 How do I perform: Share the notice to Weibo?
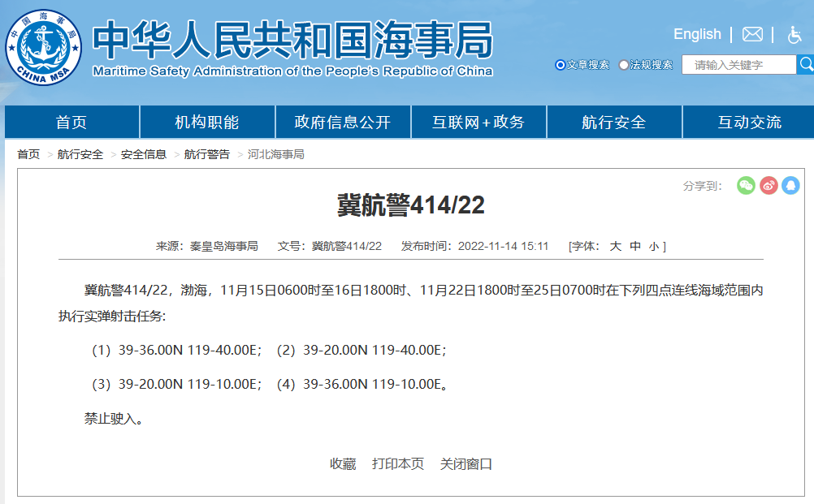769,186
